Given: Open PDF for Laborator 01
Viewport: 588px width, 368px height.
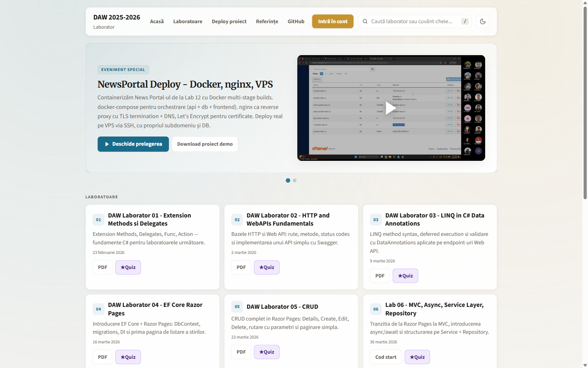Looking at the screenshot, I should (103, 268).
